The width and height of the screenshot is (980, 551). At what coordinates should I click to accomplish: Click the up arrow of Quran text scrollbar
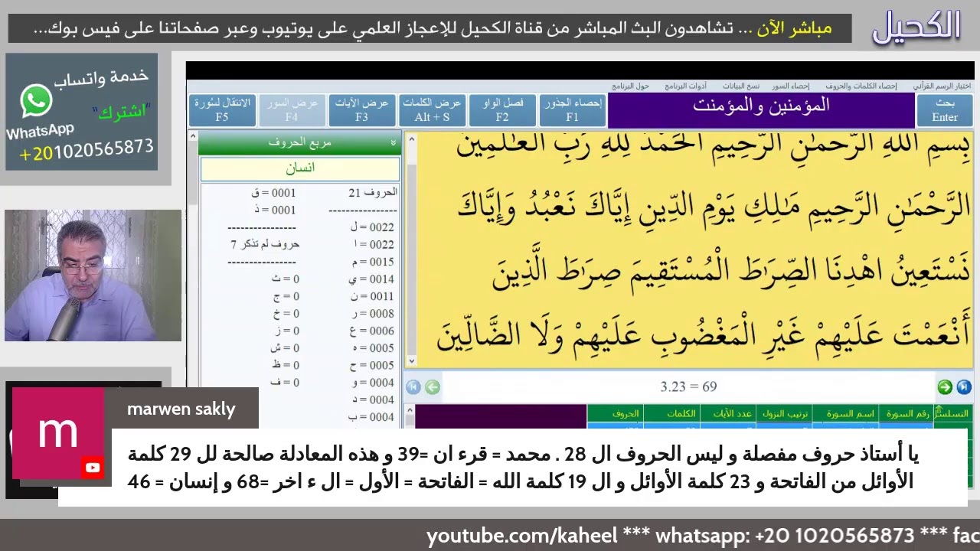click(411, 140)
